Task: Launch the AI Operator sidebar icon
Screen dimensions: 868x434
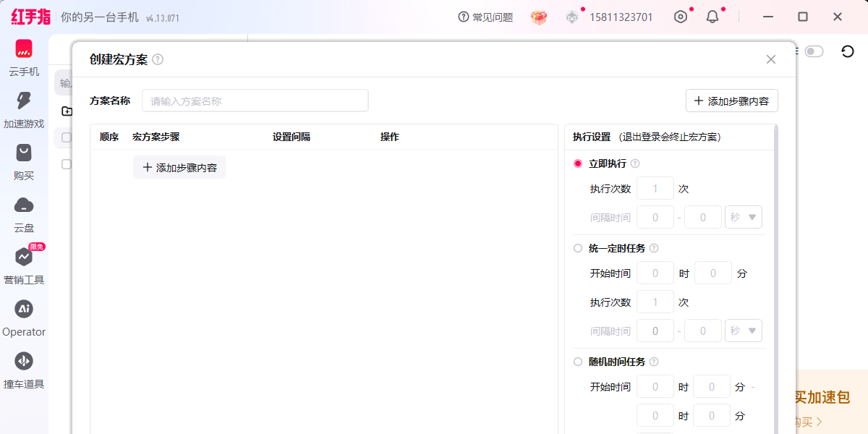Action: coord(24,309)
